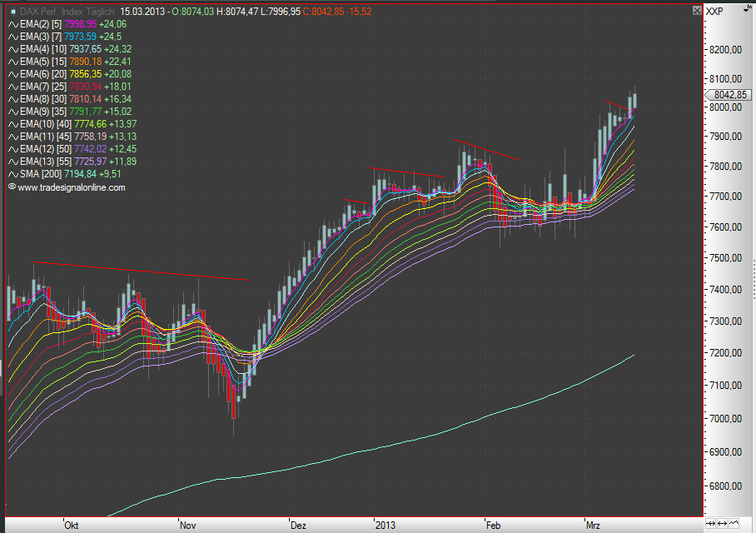This screenshot has width=756, height=533.
Task: Click the EMA(3) [7] legend label
Action: pos(40,37)
